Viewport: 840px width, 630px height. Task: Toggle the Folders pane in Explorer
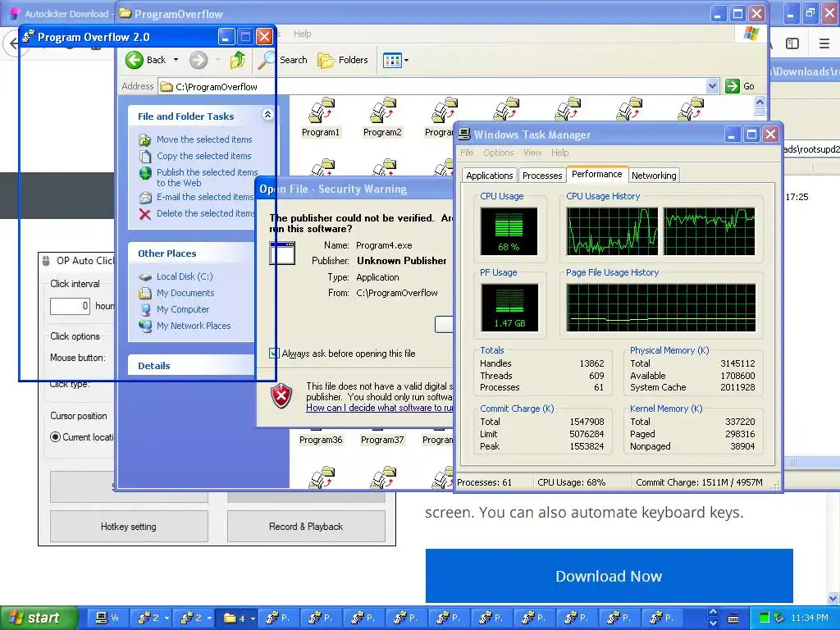(343, 60)
